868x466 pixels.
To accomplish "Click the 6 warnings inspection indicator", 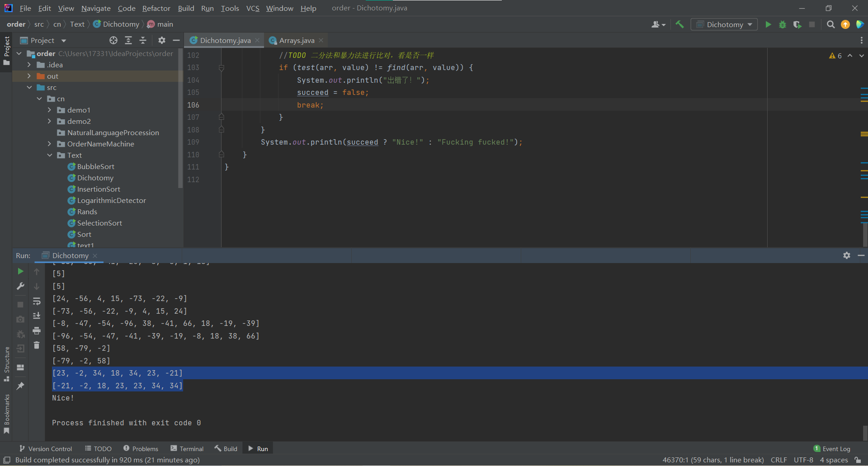I will click(x=835, y=56).
